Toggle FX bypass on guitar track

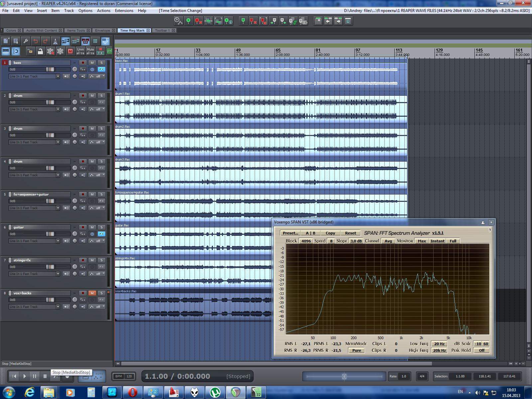(x=92, y=234)
